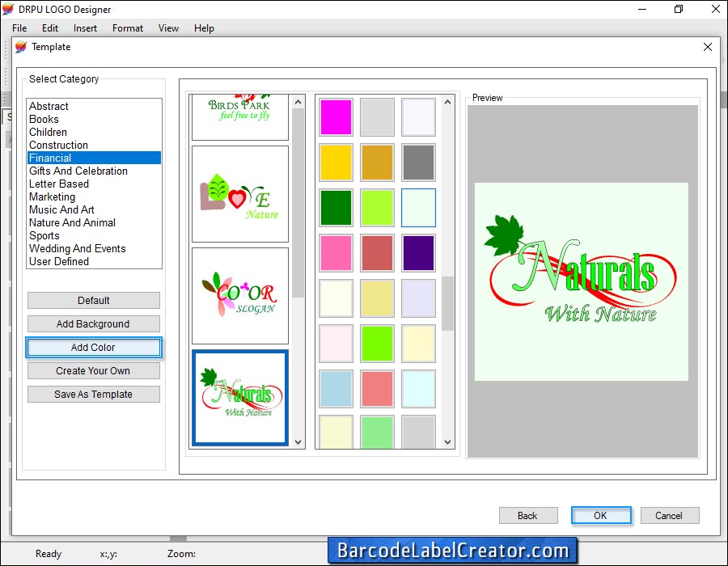Select the Children category
728x566 pixels.
tap(95, 133)
